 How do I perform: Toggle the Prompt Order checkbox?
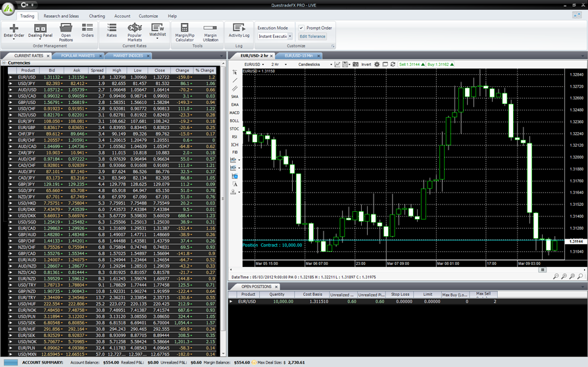click(x=301, y=28)
